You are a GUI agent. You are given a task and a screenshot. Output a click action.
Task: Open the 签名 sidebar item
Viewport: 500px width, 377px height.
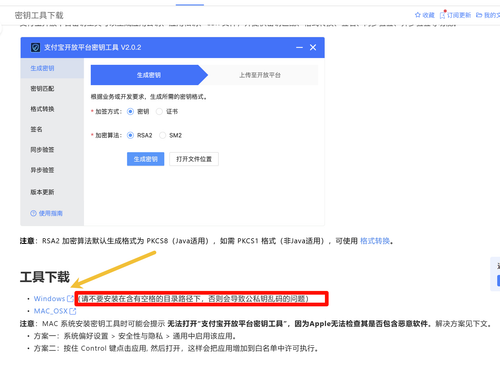52,129
